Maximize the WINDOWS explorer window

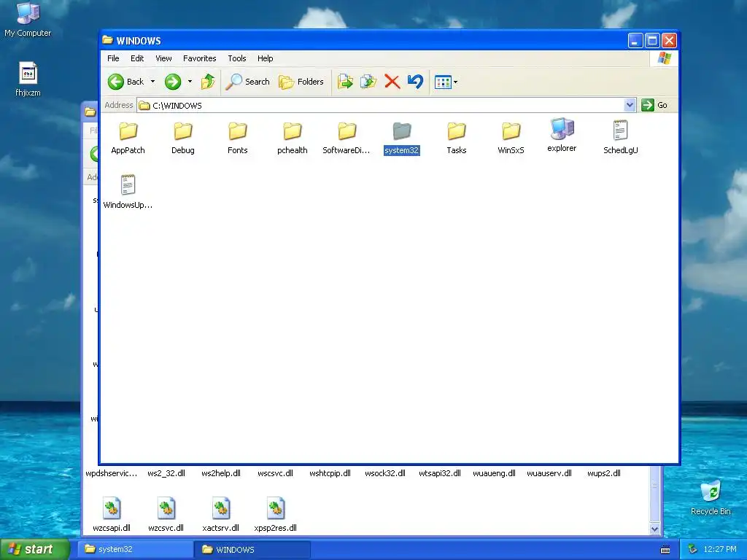(652, 41)
